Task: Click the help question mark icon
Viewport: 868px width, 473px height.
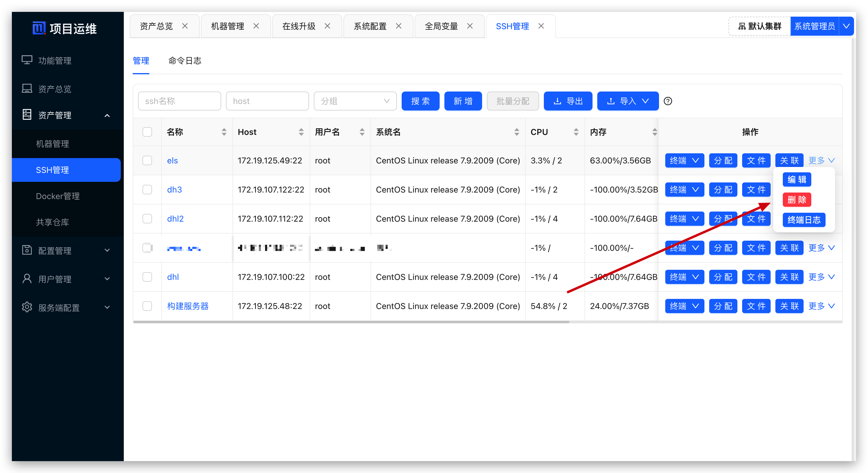Action: [668, 101]
